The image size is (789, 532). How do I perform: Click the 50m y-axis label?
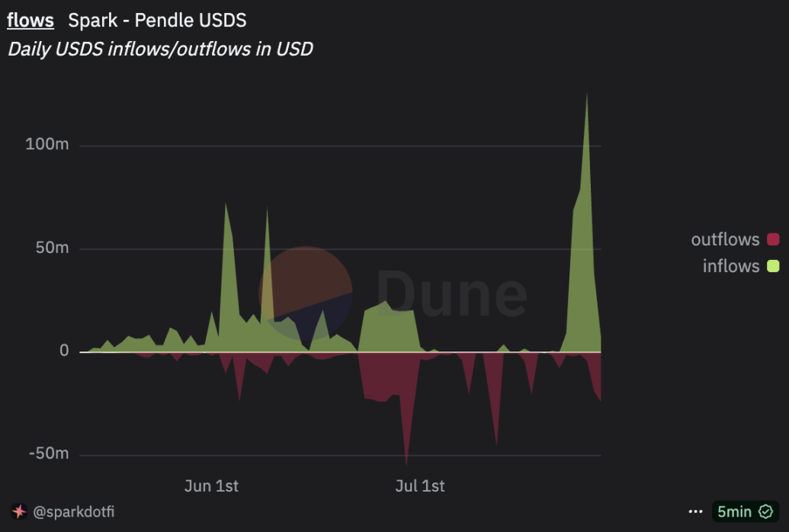[52, 248]
